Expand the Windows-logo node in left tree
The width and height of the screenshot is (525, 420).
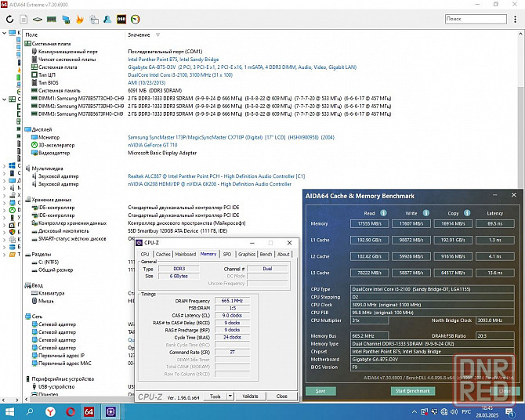point(4,166)
